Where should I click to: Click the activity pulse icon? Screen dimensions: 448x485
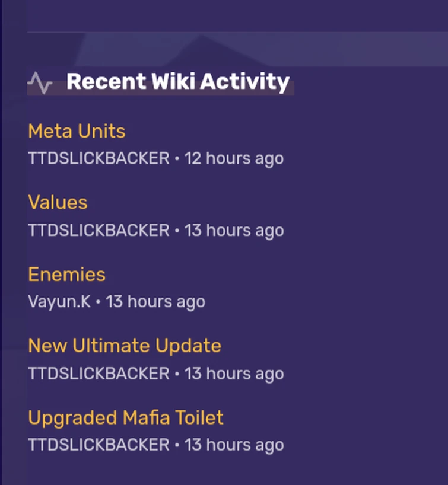click(40, 82)
